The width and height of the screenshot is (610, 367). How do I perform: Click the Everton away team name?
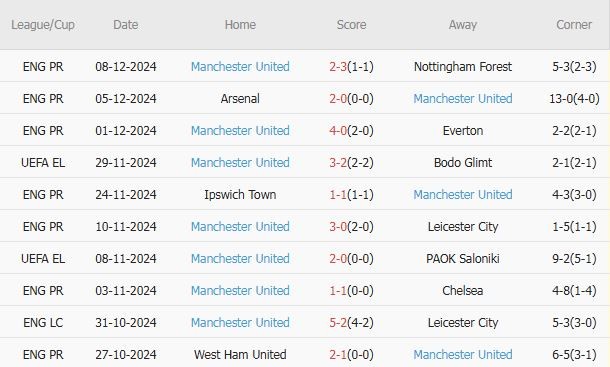click(463, 130)
